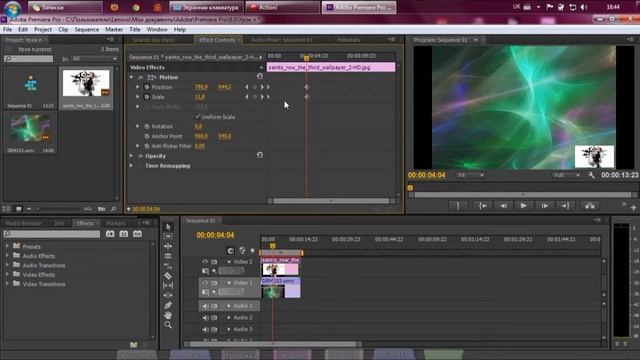Open Program monitor wrench settings
This screenshot has width=640, height=360.
tap(591, 175)
